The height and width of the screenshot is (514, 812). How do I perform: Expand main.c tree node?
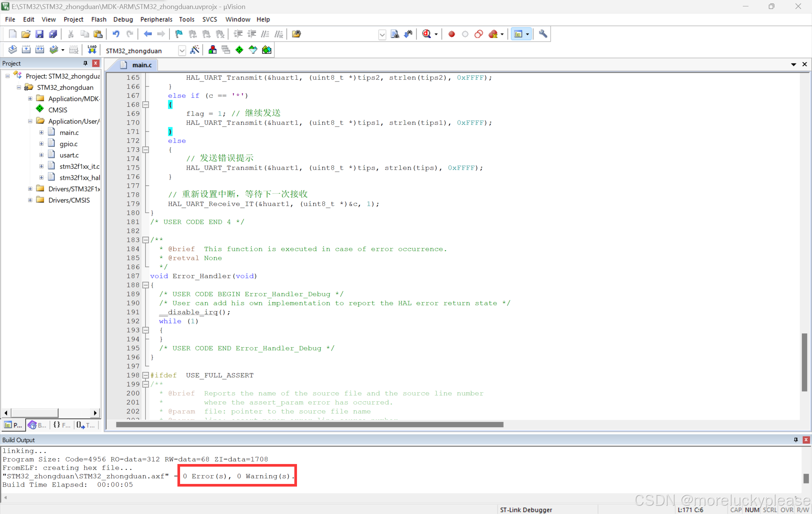click(41, 132)
